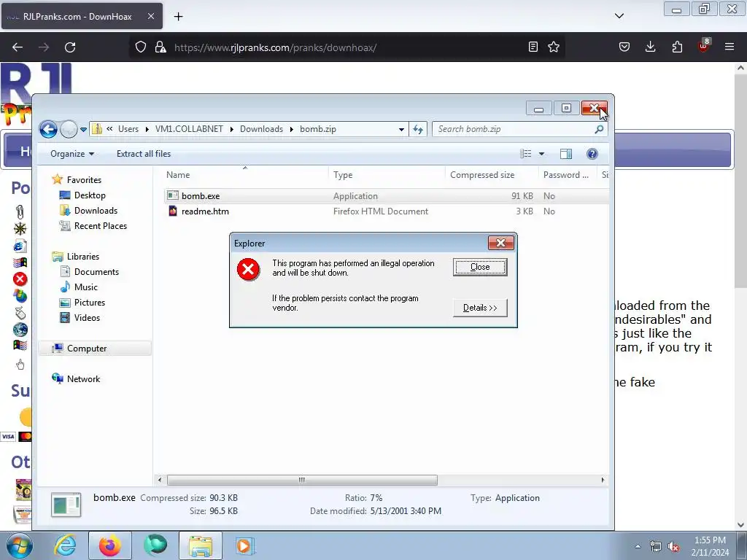Click Users in the address path

(x=128, y=129)
